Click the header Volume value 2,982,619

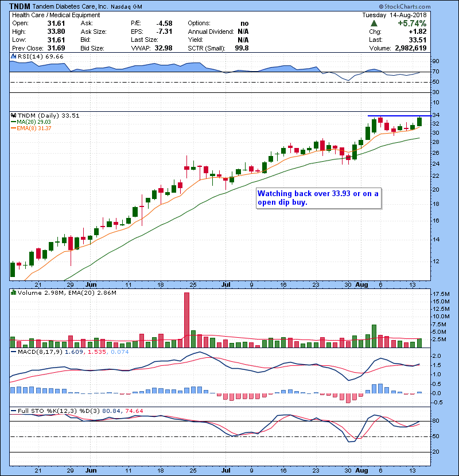(x=411, y=48)
